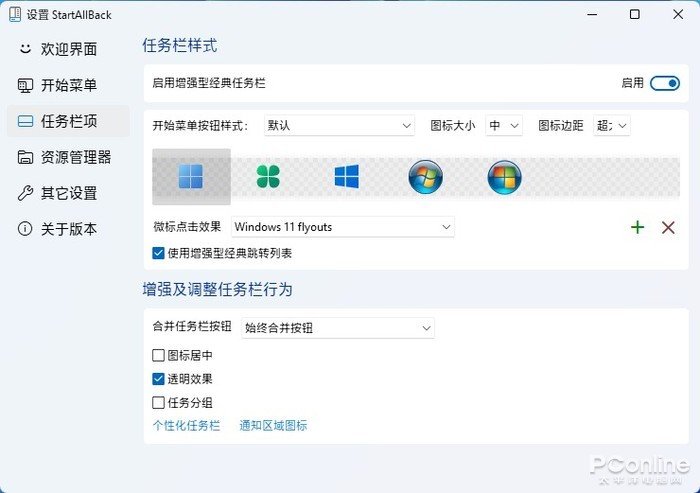Uncheck the 透明效果 checkbox
This screenshot has height=493, width=700.
[x=158, y=379]
